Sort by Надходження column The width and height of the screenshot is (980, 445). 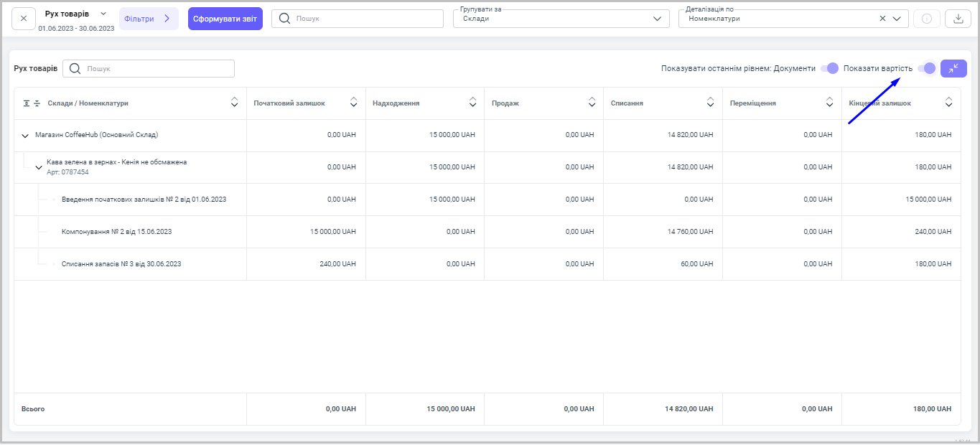(472, 103)
